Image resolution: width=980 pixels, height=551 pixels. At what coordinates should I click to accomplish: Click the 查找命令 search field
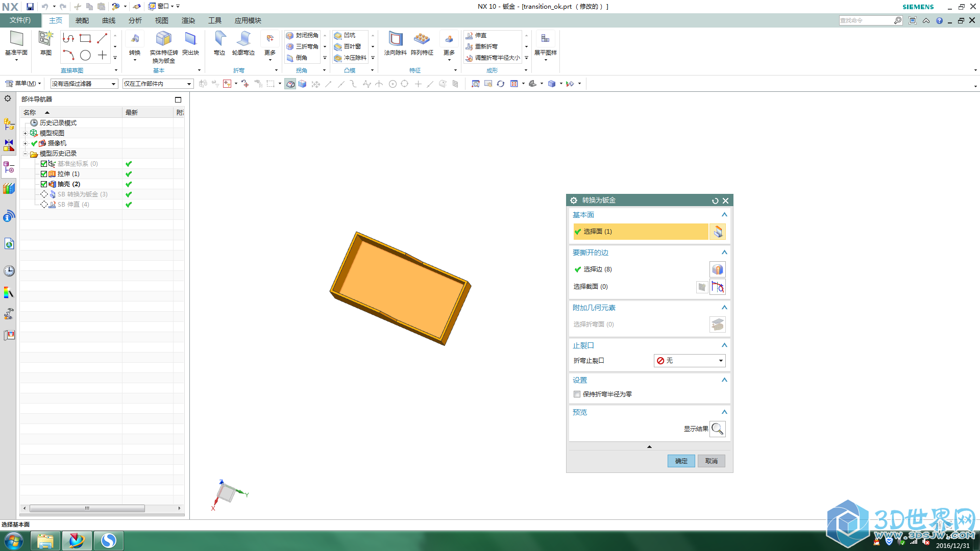coord(866,20)
